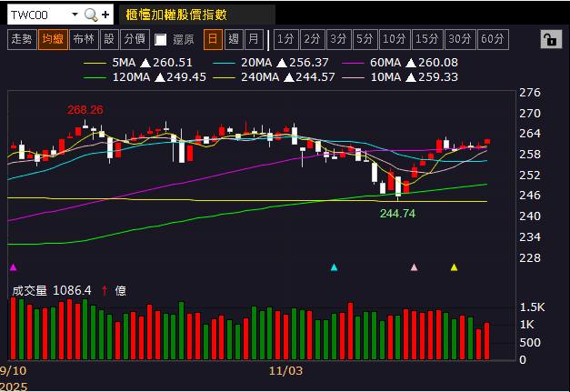
Task: Click the 120MA legend color line
Action: click(x=95, y=78)
